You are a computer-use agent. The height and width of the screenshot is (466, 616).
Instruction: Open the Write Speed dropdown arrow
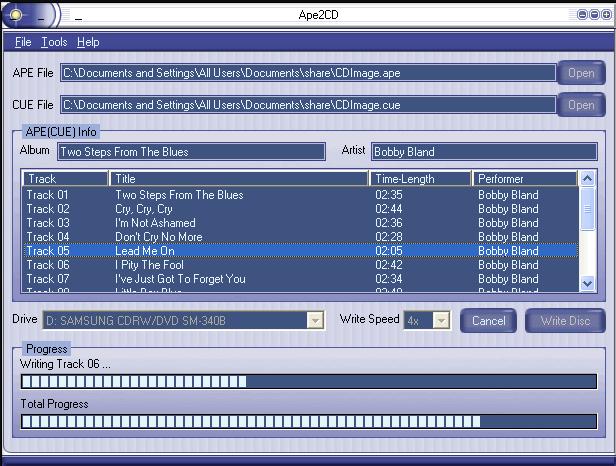[x=441, y=321]
